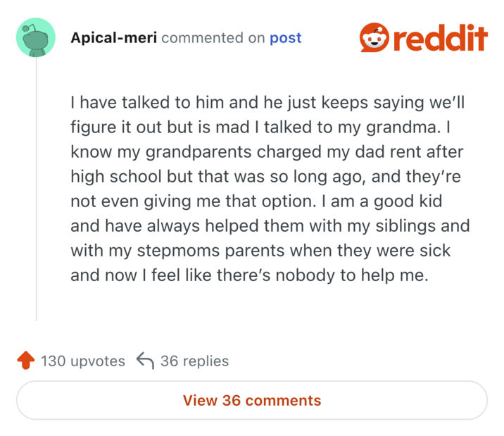Follow the blue "post" link
This screenshot has height=436, width=504.
(x=285, y=37)
